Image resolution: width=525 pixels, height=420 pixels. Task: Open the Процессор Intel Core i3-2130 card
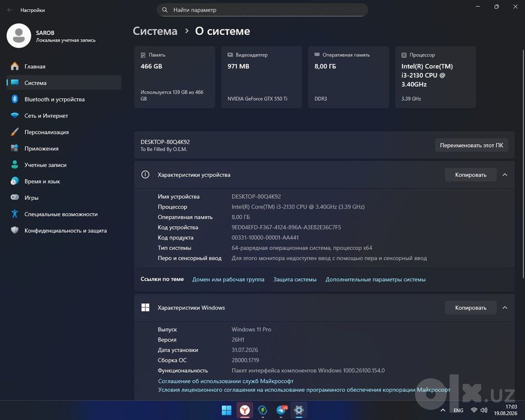tap(436, 77)
